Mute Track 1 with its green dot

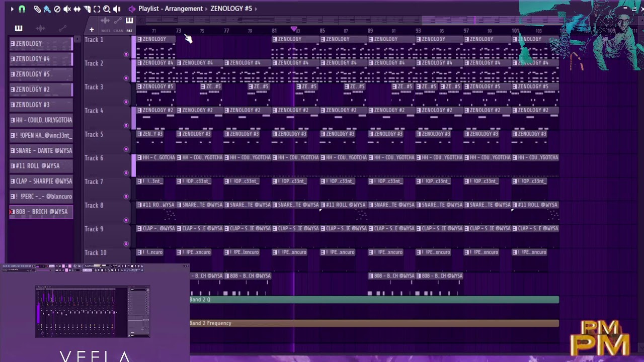[x=126, y=54]
